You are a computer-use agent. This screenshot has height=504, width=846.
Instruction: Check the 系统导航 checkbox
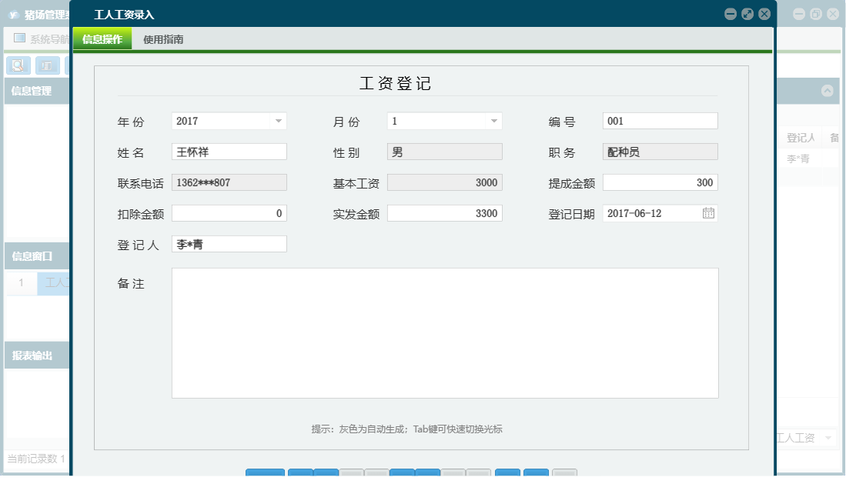coord(19,37)
